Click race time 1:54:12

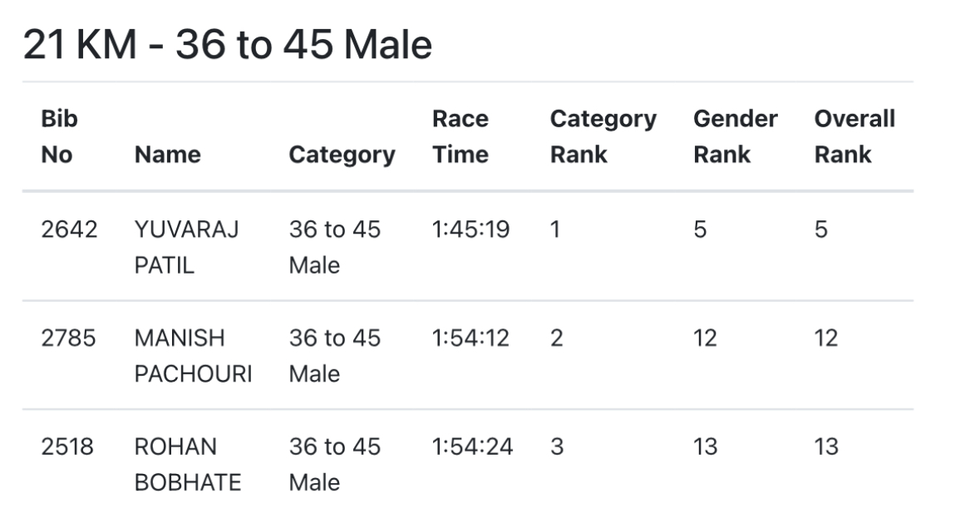470,338
